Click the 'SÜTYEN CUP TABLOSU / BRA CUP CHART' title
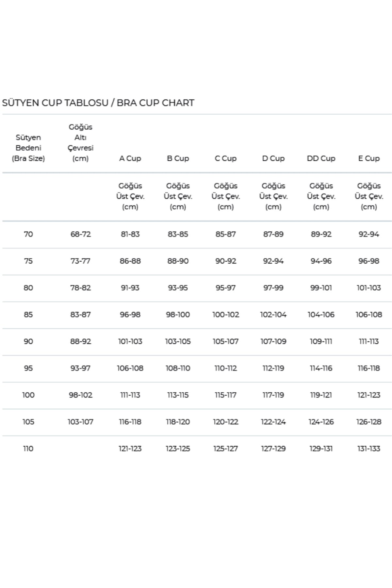 point(98,103)
